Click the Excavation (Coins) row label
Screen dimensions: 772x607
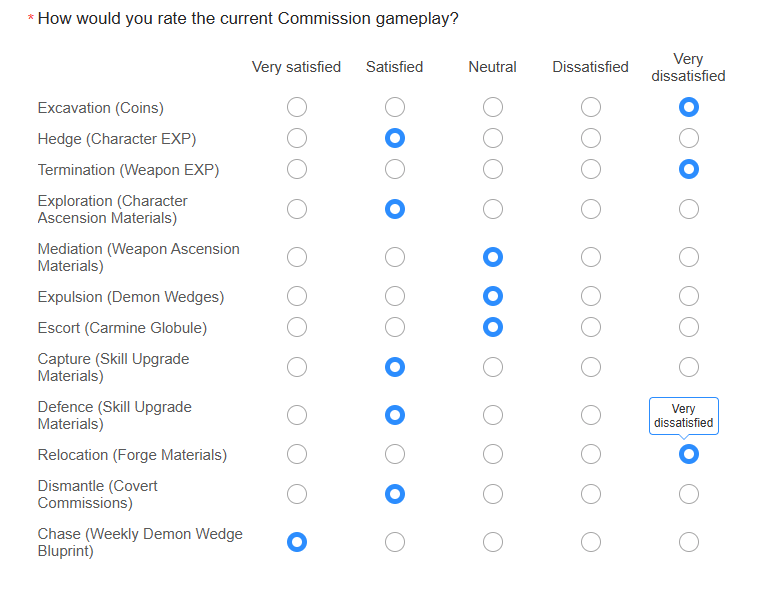100,108
